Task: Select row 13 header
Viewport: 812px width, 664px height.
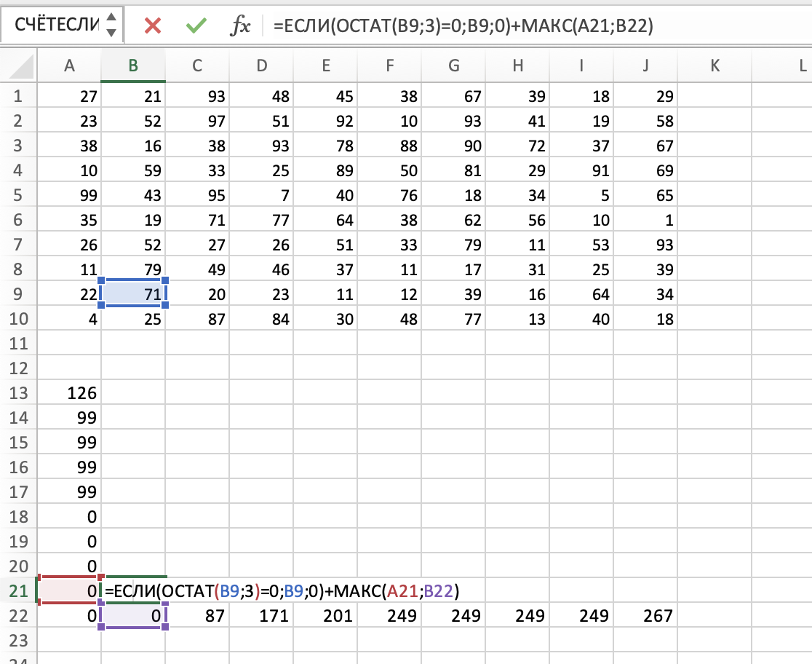Action: point(18,393)
